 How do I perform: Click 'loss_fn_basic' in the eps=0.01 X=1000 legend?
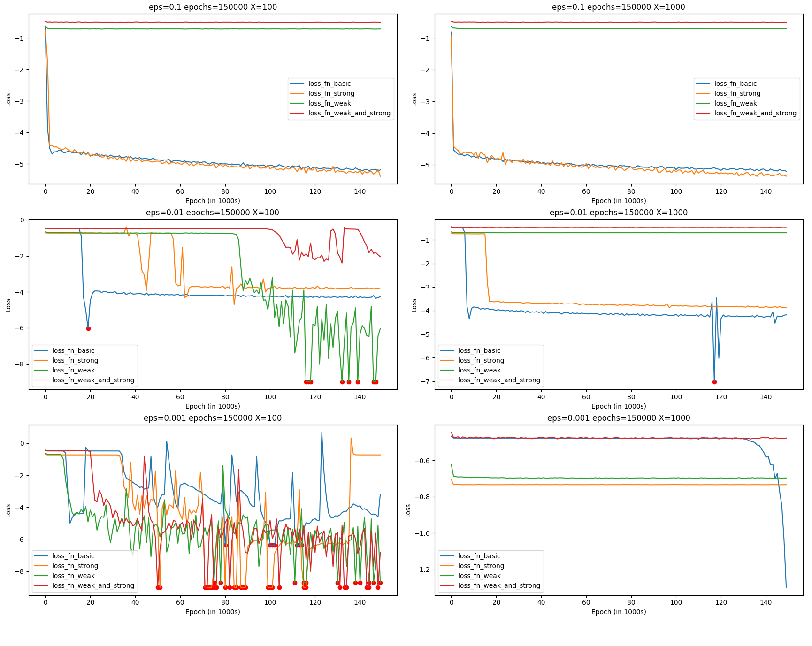(x=479, y=350)
